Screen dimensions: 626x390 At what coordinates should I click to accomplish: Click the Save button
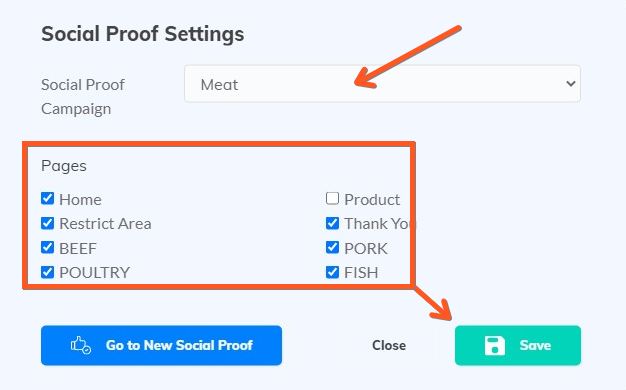pos(518,345)
